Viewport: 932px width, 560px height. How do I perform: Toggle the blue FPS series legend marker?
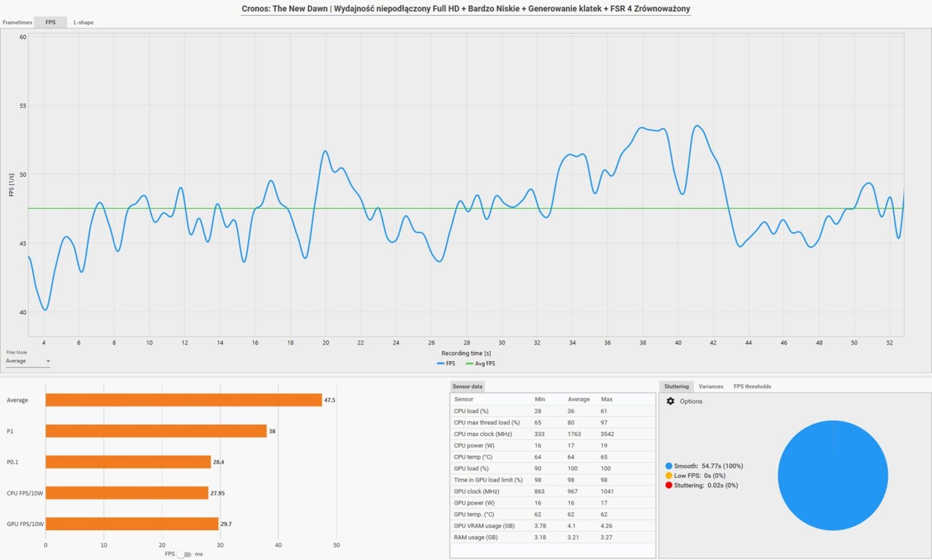pyautogui.click(x=440, y=363)
